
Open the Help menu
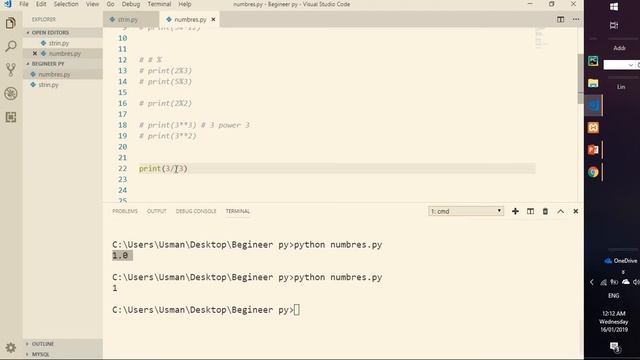[184, 4]
